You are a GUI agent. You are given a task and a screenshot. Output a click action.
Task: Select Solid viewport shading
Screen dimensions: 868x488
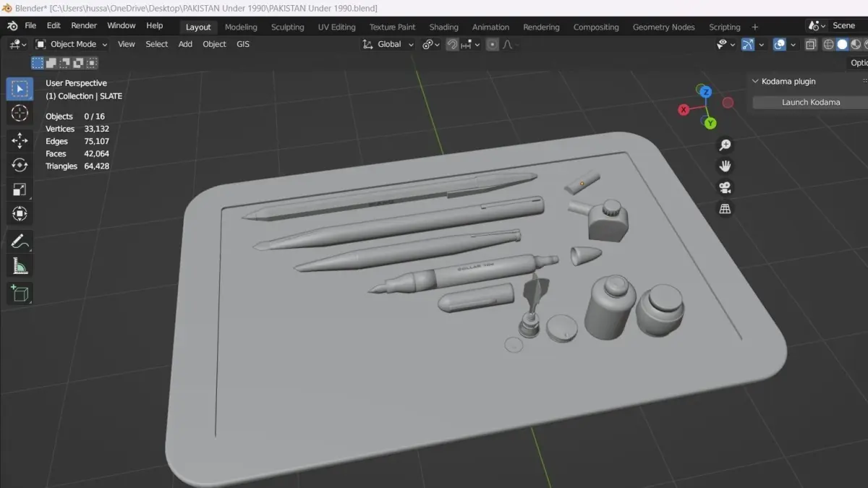pos(842,44)
